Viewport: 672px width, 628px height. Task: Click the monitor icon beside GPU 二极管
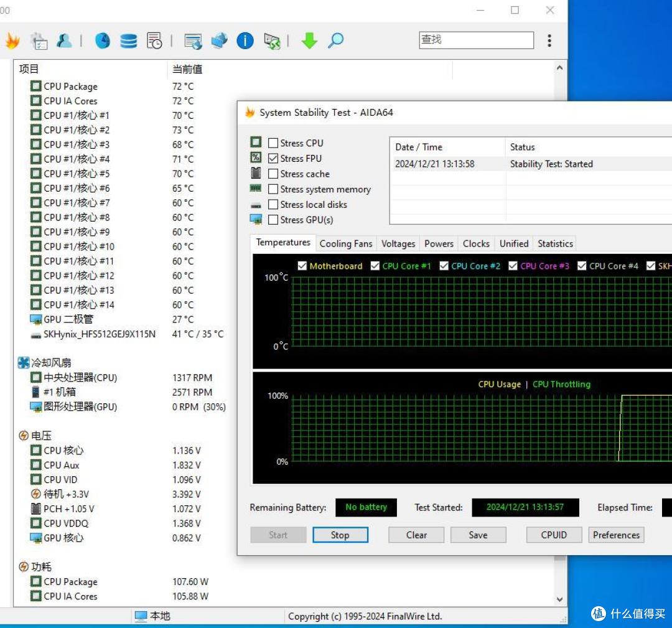coord(35,319)
